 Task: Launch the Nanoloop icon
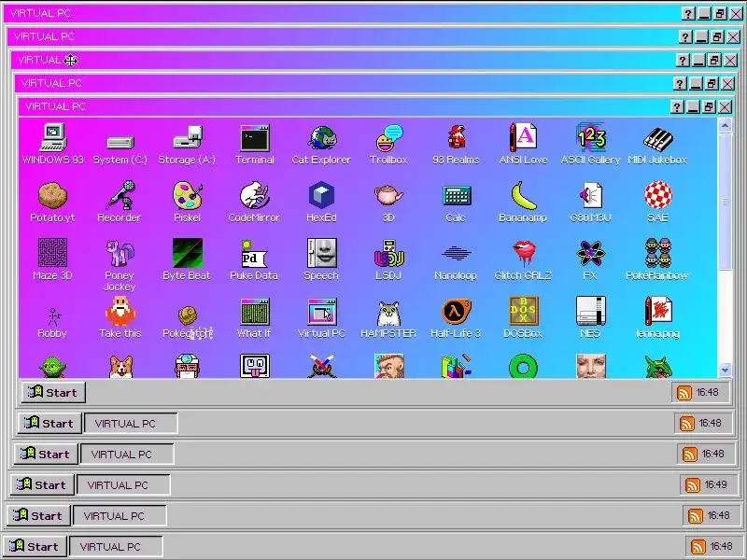(456, 253)
